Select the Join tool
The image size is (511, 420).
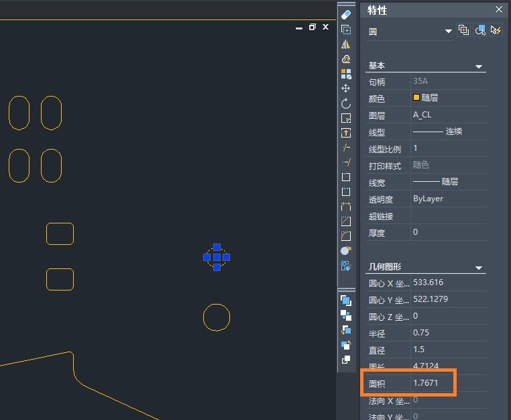click(x=346, y=207)
